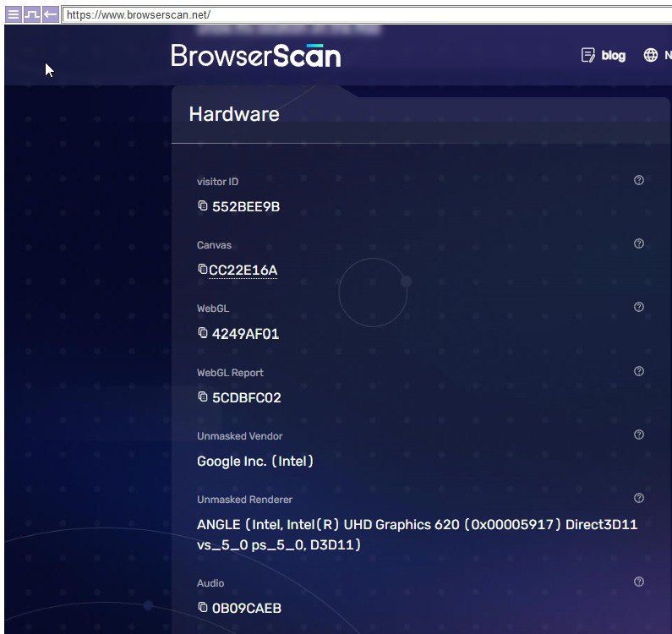Open help for visitor ID
672x634 pixels.
pyautogui.click(x=639, y=180)
